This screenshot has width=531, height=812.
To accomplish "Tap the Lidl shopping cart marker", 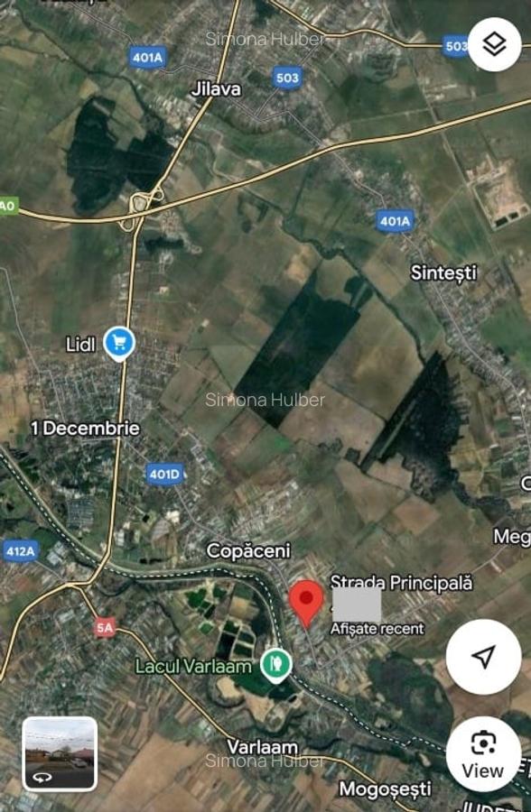I will (x=119, y=344).
